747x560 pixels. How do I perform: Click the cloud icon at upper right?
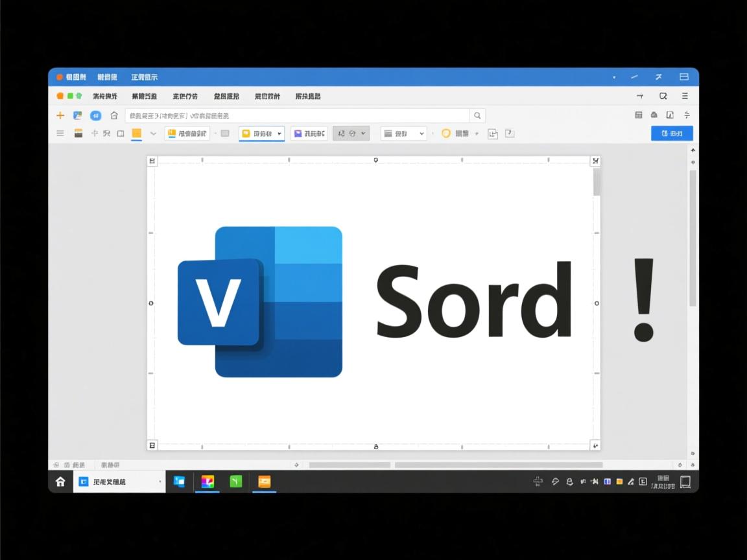(654, 115)
